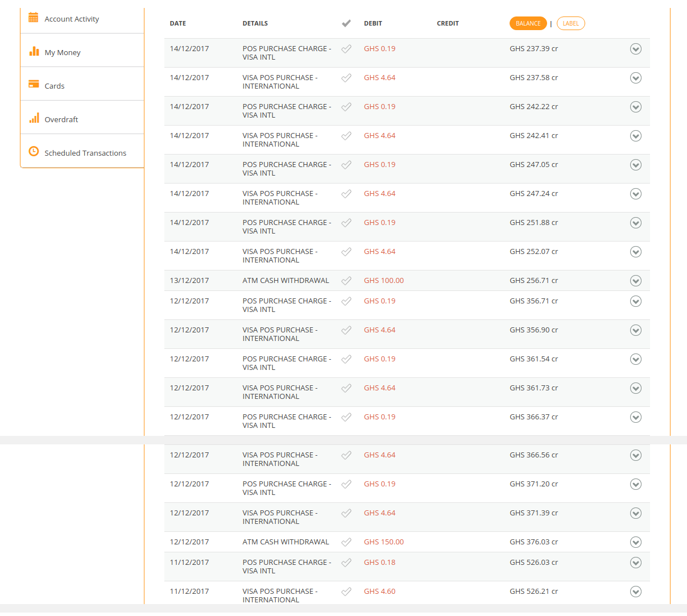Switch to LABEL column view

(570, 23)
